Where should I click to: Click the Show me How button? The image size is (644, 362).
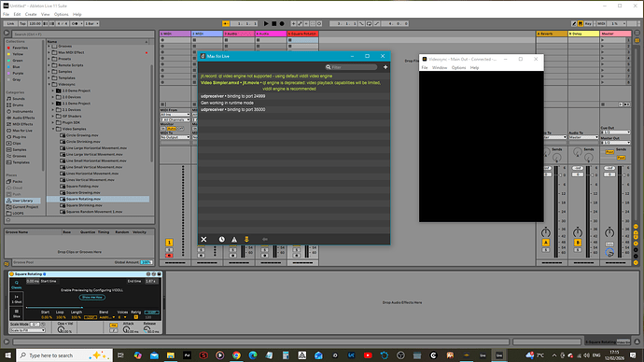pyautogui.click(x=92, y=297)
